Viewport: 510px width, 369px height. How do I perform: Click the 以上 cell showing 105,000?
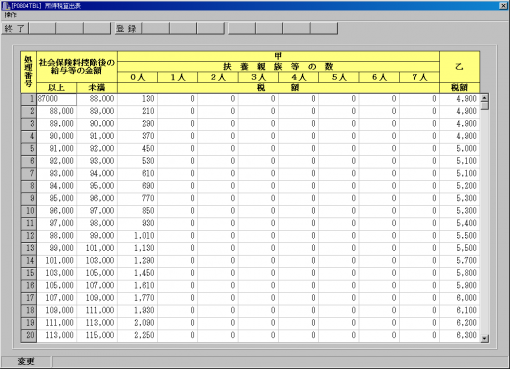57,286
